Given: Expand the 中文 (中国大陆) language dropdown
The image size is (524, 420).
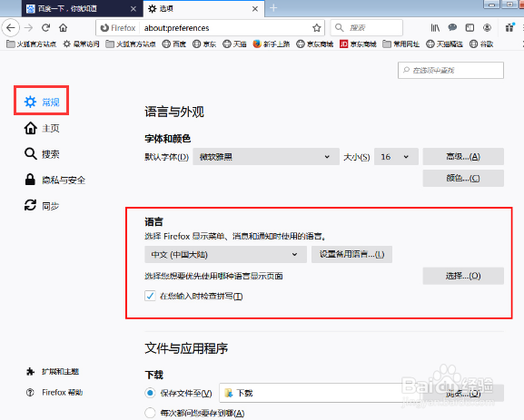Looking at the screenshot, I should click(x=225, y=255).
